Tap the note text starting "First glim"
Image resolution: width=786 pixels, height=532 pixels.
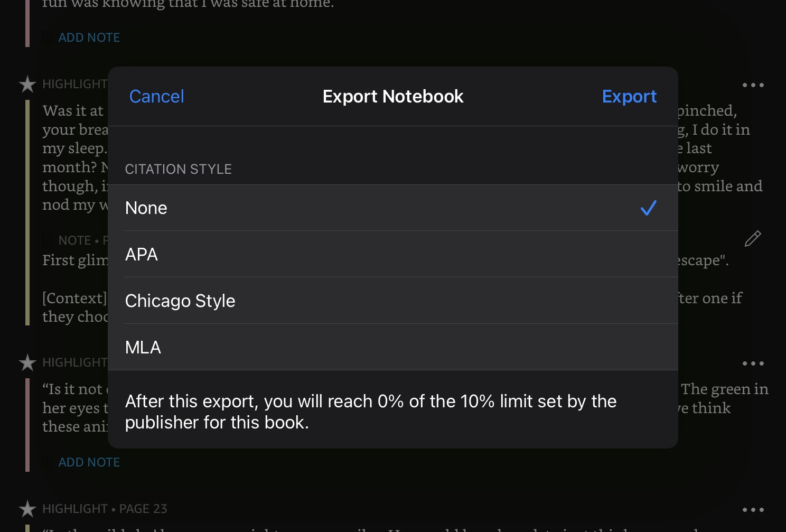coord(74,260)
